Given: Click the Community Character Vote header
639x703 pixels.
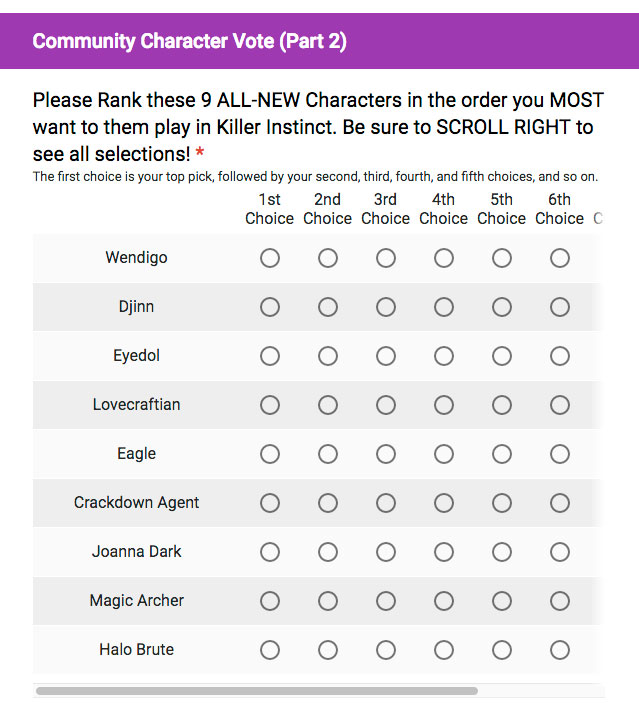Looking at the screenshot, I should pos(190,42).
